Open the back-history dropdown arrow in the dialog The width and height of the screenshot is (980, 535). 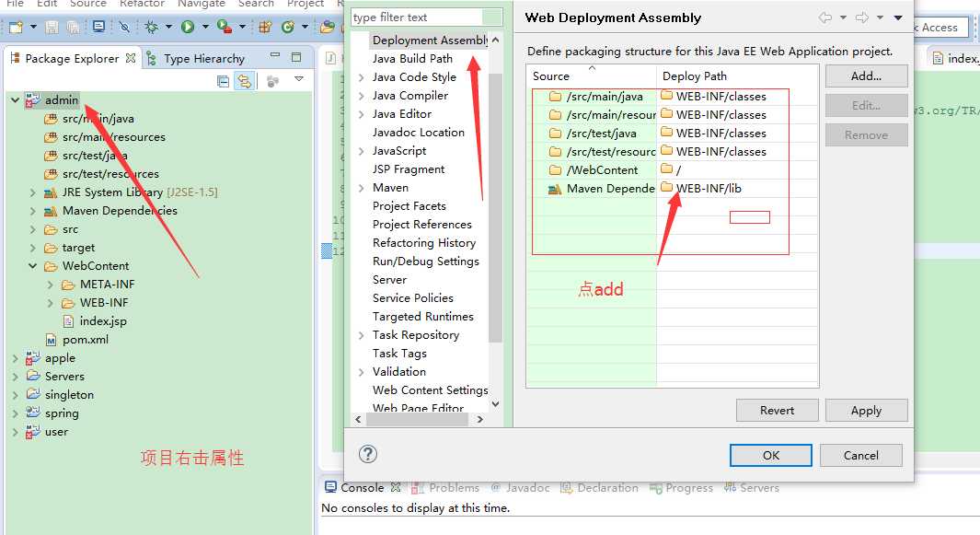843,17
